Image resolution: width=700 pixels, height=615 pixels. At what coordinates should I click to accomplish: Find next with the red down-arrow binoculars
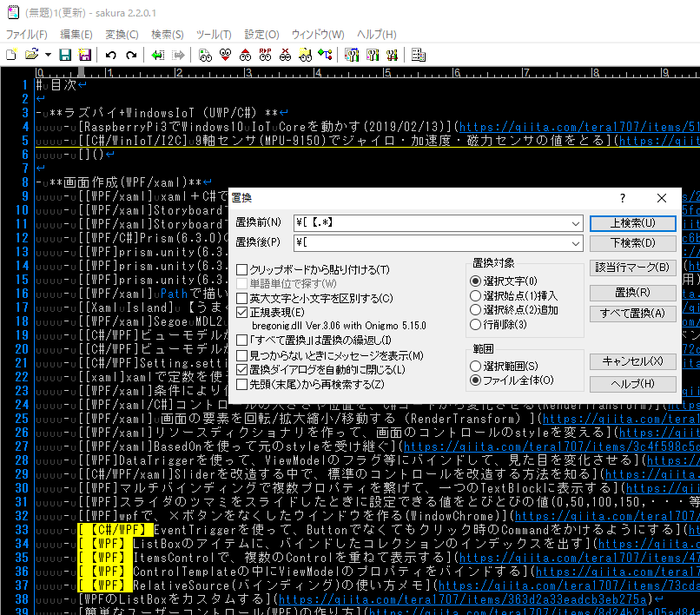click(226, 55)
